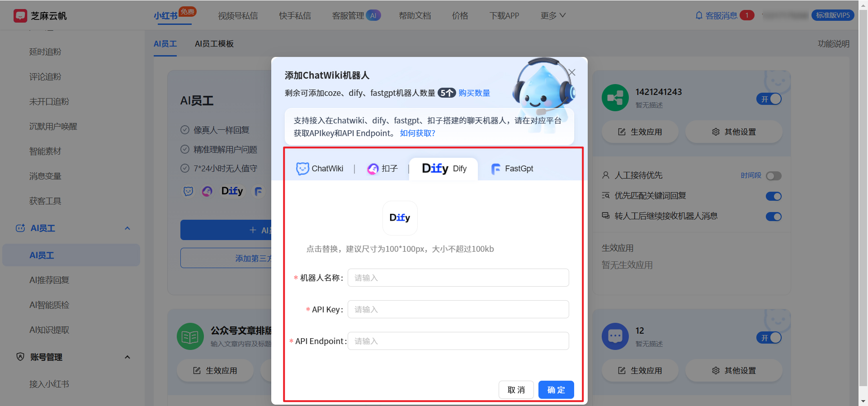
Task: Click 账号管理 shield icon in sidebar
Action: pyautogui.click(x=20, y=357)
